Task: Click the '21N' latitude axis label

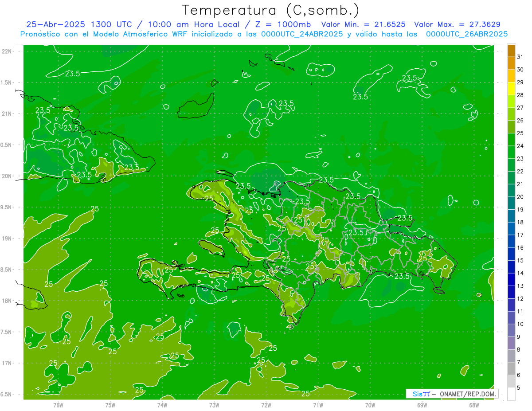Action: pyautogui.click(x=7, y=114)
